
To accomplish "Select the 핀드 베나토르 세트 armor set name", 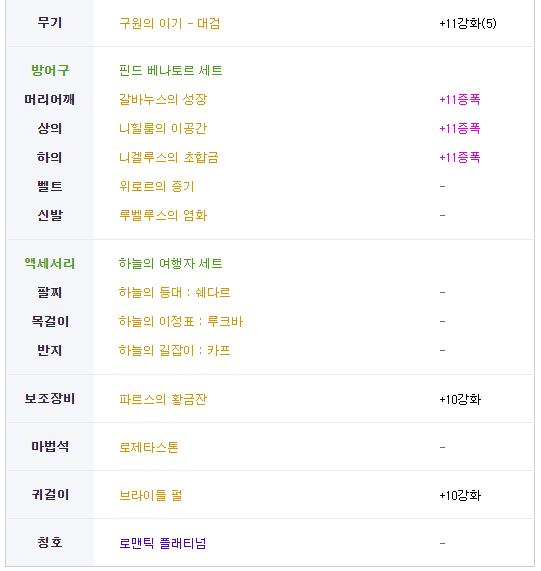I will pyautogui.click(x=170, y=70).
